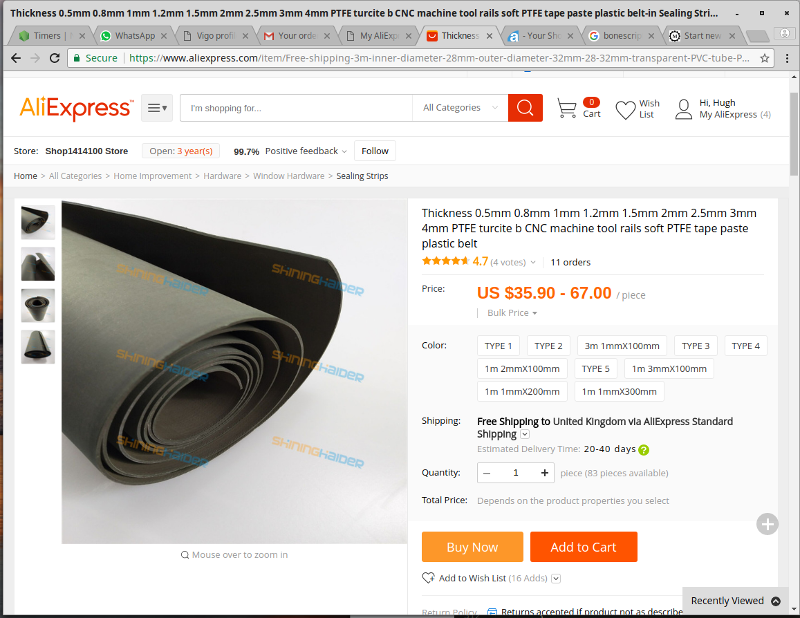
Task: Switch to the WhatsApp browser tab
Action: point(134,36)
